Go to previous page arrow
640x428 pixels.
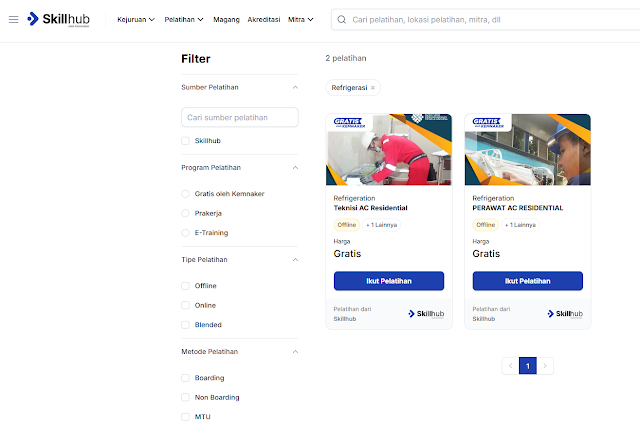(x=510, y=366)
